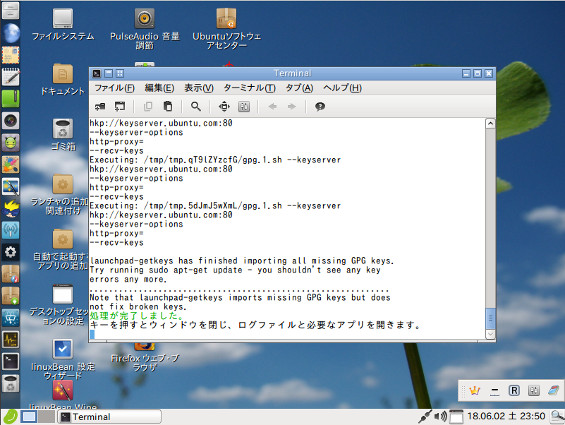Image resolution: width=565 pixels, height=425 pixels.
Task: Open the green bean start menu
Action: tap(10, 417)
